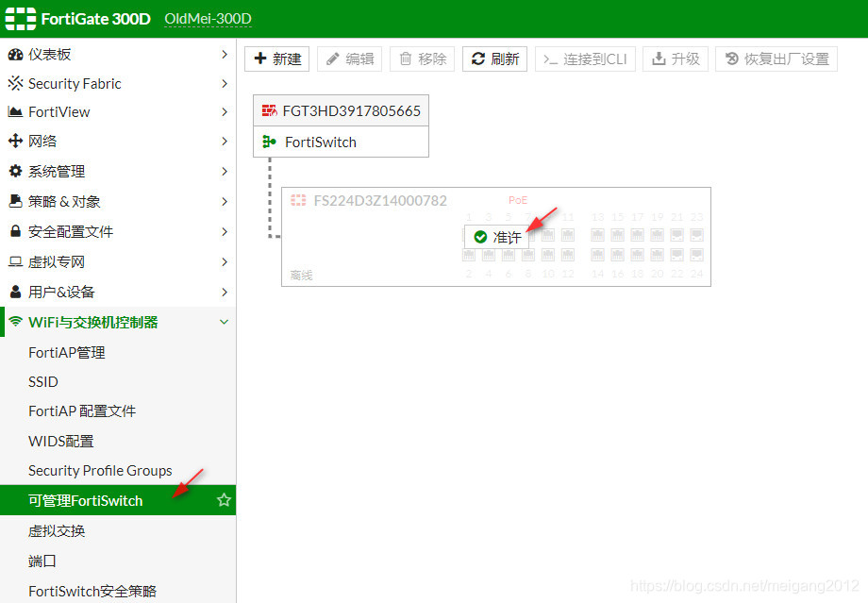
Task: Open the OldMei-300D hostname link
Action: [x=208, y=19]
